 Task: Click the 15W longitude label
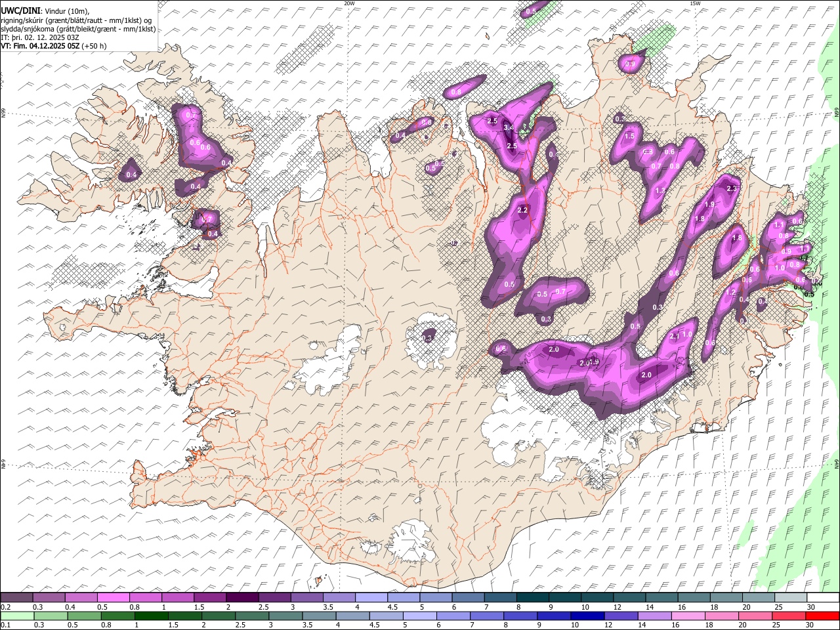coord(695,3)
